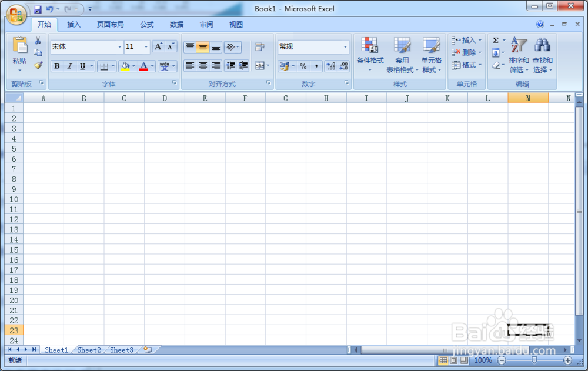Toggle center horizontal alignment
The width and height of the screenshot is (588, 371).
pyautogui.click(x=203, y=66)
